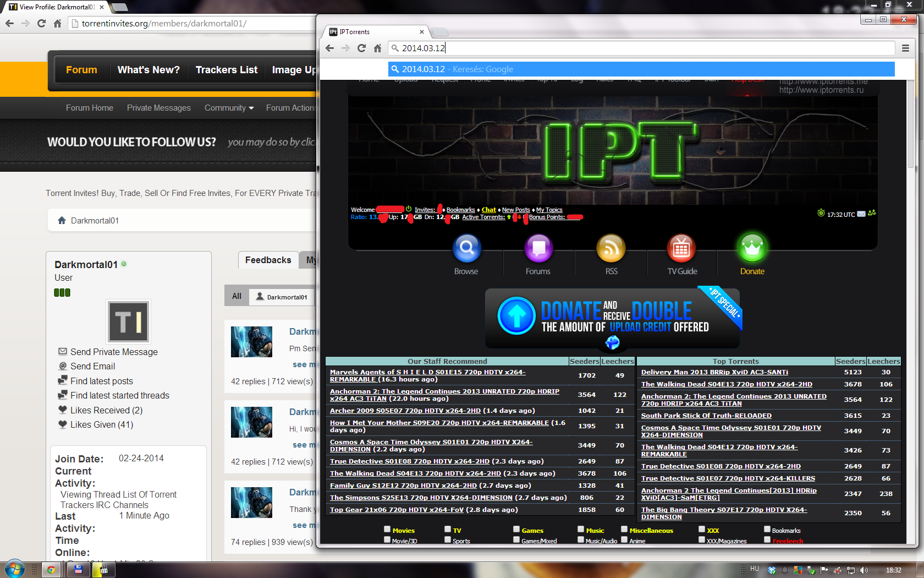Click the Send Email link

pyautogui.click(x=92, y=366)
